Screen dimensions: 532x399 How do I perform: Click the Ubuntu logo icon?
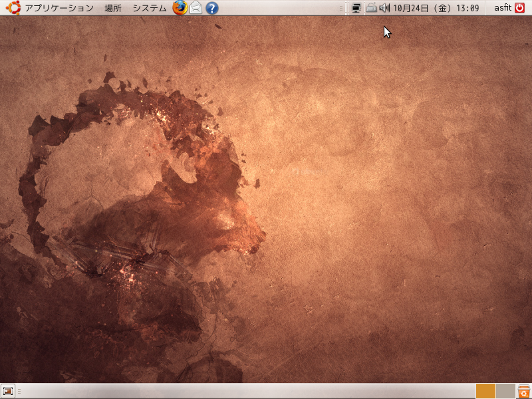tap(13, 8)
